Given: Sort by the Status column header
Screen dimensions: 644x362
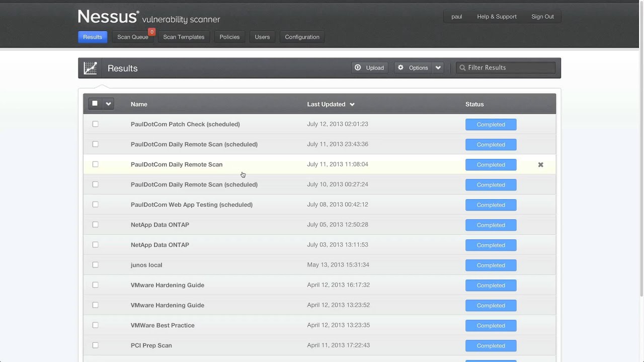Looking at the screenshot, I should (474, 104).
